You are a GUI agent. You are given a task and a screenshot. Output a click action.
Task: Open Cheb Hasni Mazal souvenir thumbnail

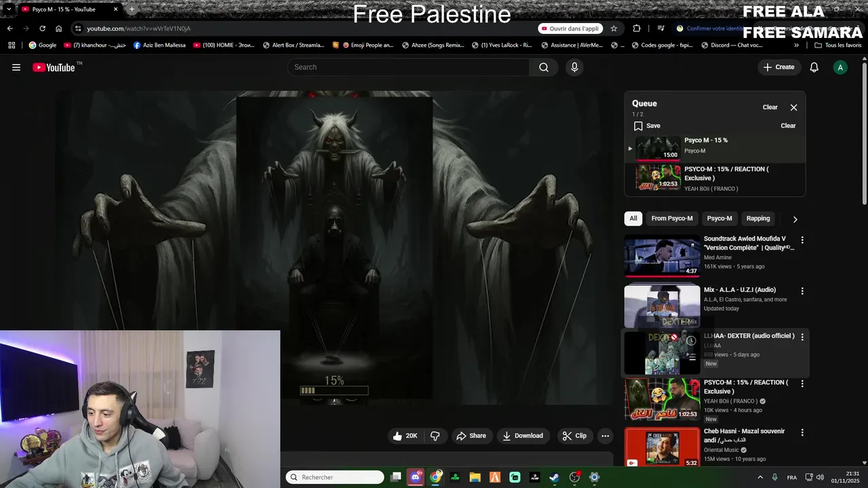[662, 447]
